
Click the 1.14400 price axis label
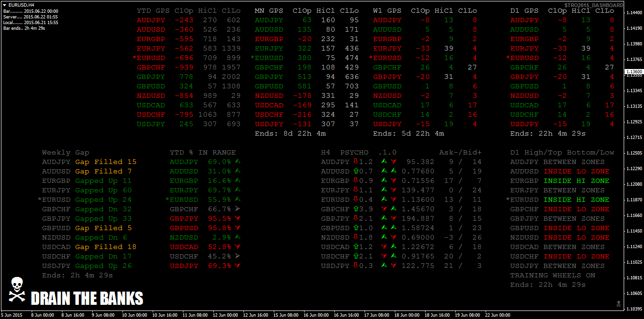[634, 13]
